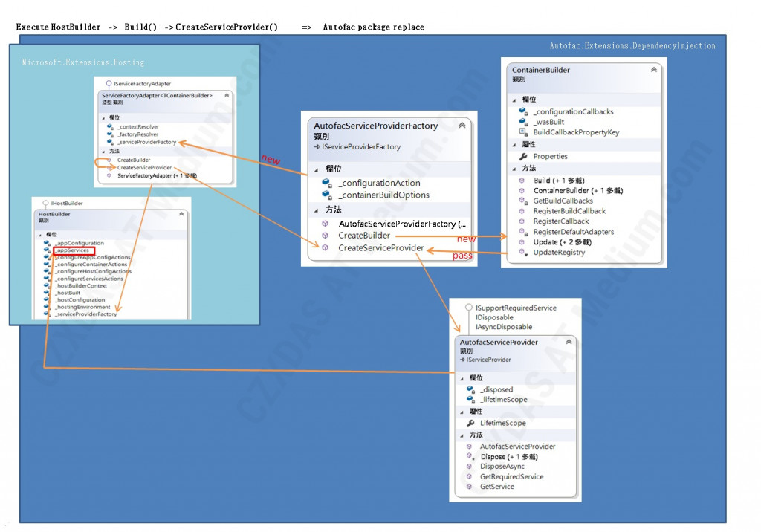761x532 pixels.
Task: Collapse the 屬性 section in AutofacServiceProvider
Action: pyautogui.click(x=462, y=412)
